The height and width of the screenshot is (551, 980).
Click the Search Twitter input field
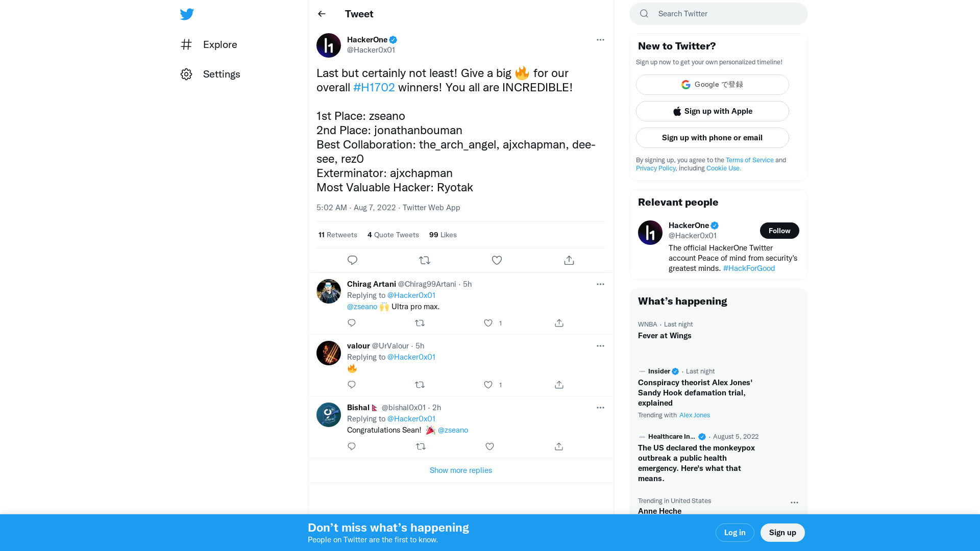pos(718,14)
